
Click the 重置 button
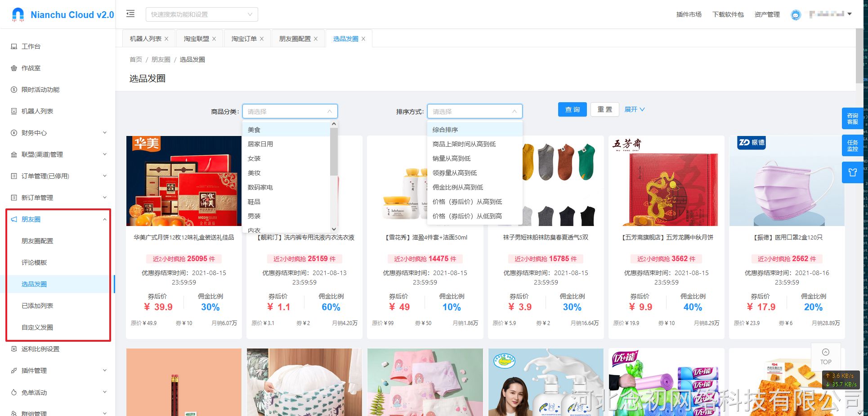coord(604,109)
